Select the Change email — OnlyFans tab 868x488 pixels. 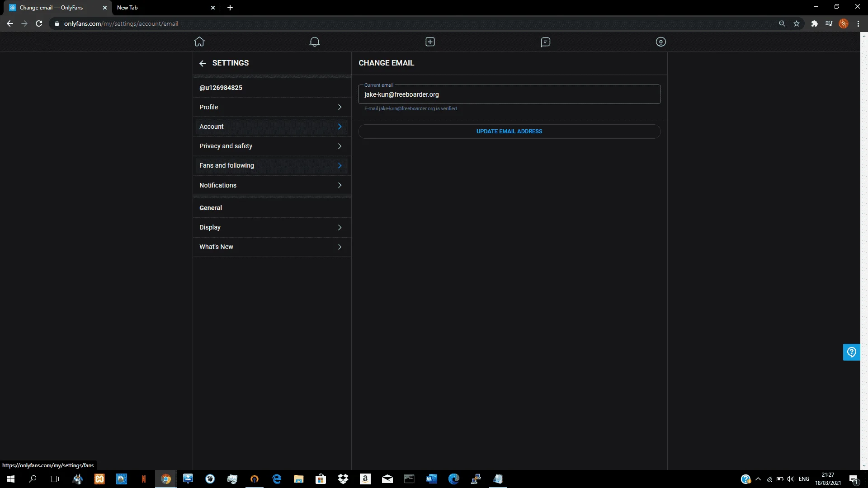point(57,8)
